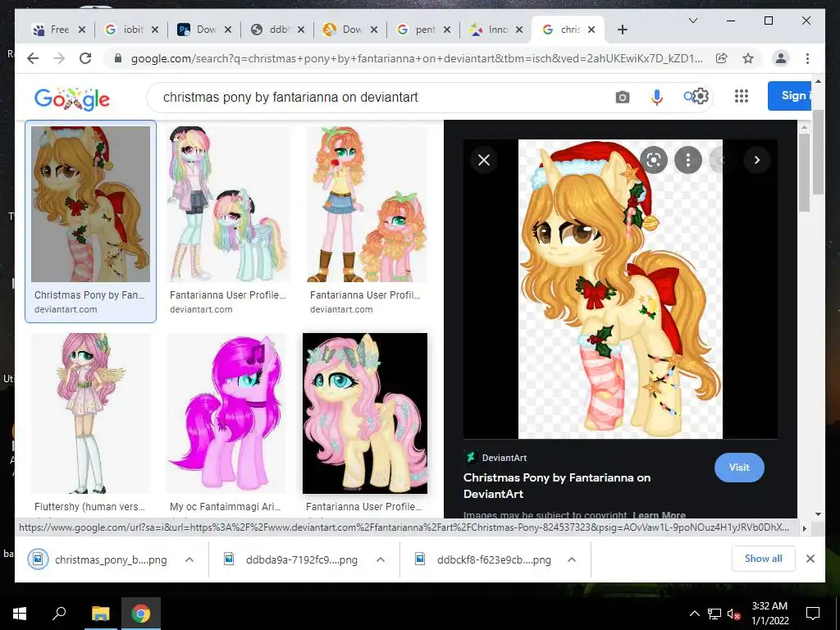Image resolution: width=840 pixels, height=630 pixels.
Task: Start voice search with the microphone
Action: coord(657,97)
